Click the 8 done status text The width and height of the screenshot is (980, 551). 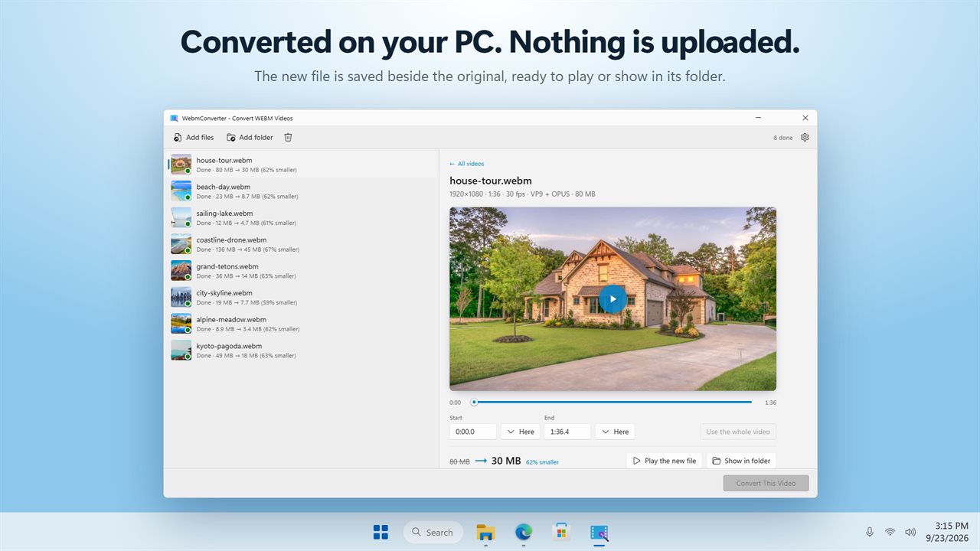tap(783, 138)
